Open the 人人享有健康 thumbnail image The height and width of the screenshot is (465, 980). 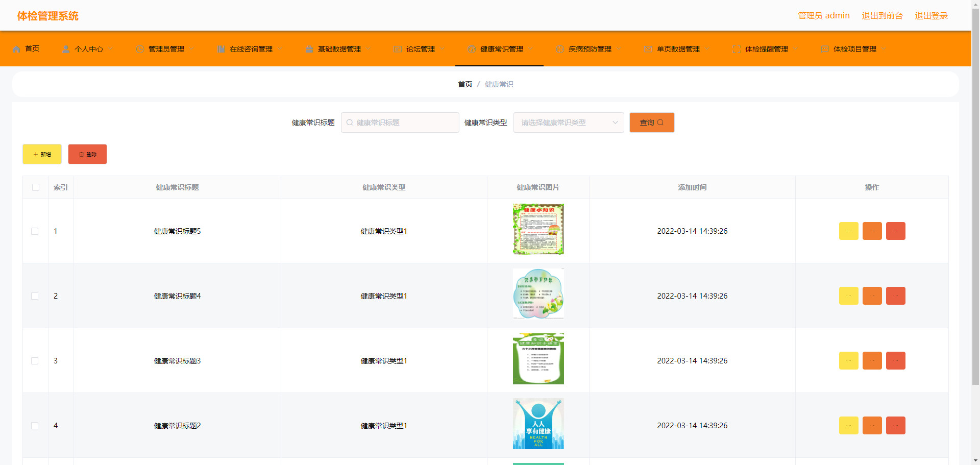click(538, 424)
